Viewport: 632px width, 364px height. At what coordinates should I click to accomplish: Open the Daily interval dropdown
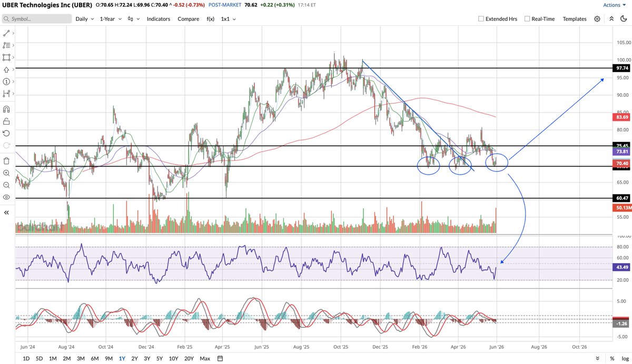pyautogui.click(x=85, y=18)
